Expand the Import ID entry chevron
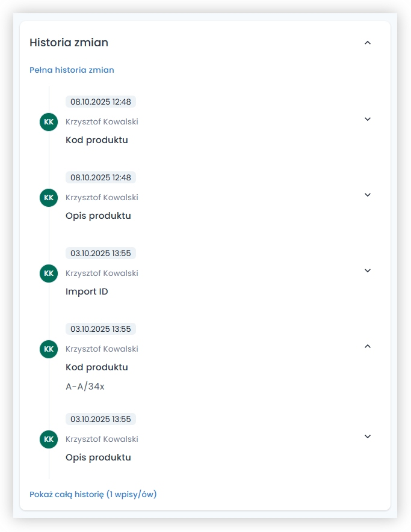The width and height of the screenshot is (411, 532). pyautogui.click(x=368, y=271)
